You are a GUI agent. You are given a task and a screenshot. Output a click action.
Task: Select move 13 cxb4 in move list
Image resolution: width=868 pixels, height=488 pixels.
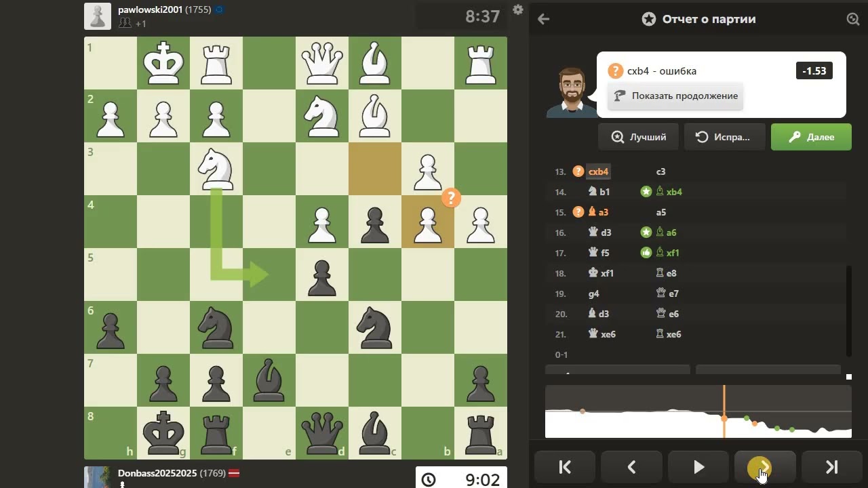[x=598, y=171]
